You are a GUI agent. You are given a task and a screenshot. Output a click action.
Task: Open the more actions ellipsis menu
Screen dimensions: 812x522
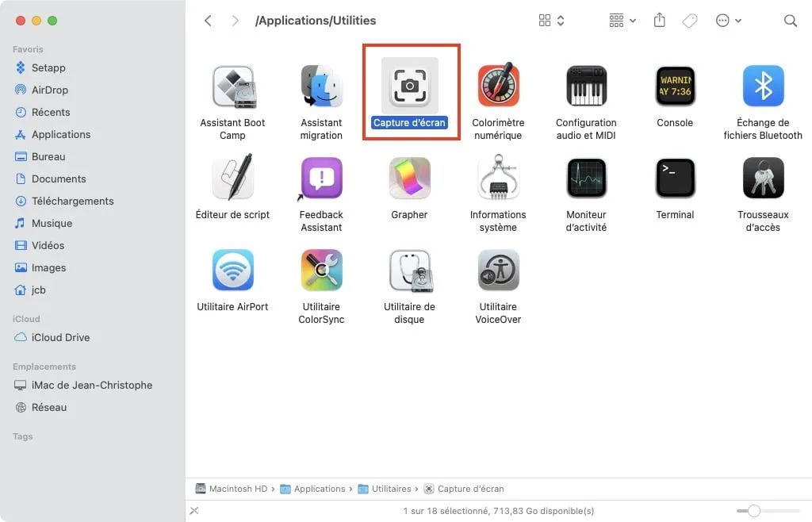pyautogui.click(x=729, y=21)
